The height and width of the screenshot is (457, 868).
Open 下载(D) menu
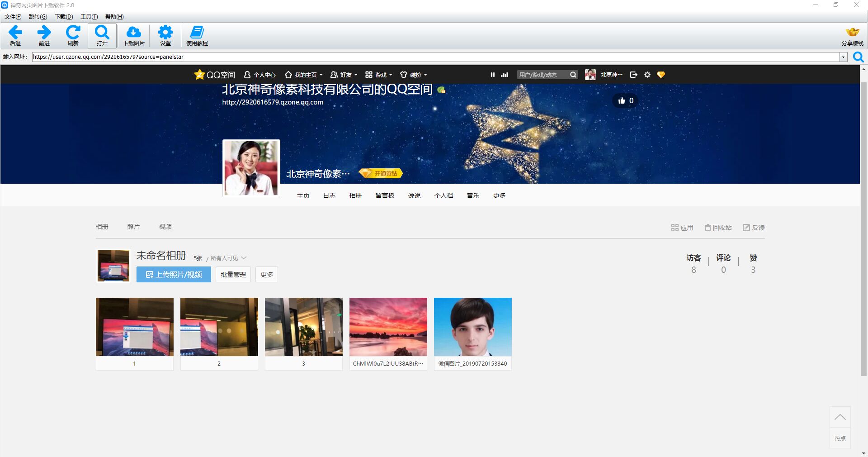[x=64, y=17]
